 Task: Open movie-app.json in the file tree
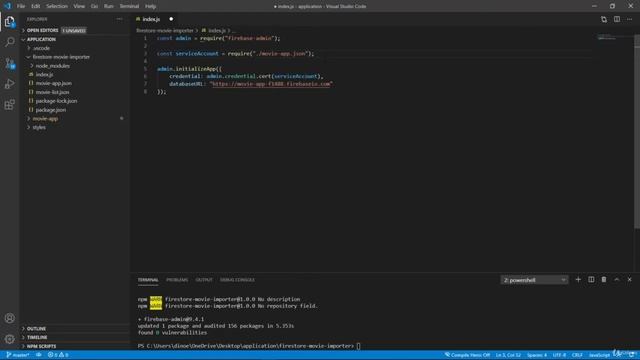tap(53, 83)
